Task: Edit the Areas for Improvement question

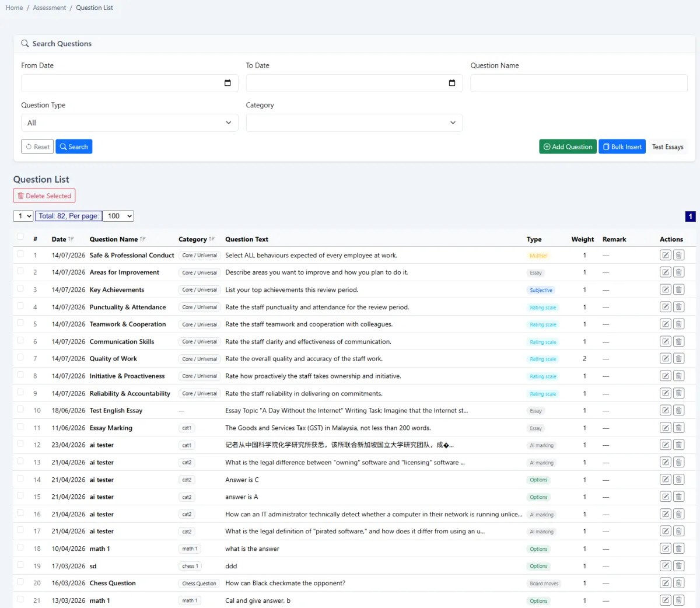Action: (666, 272)
